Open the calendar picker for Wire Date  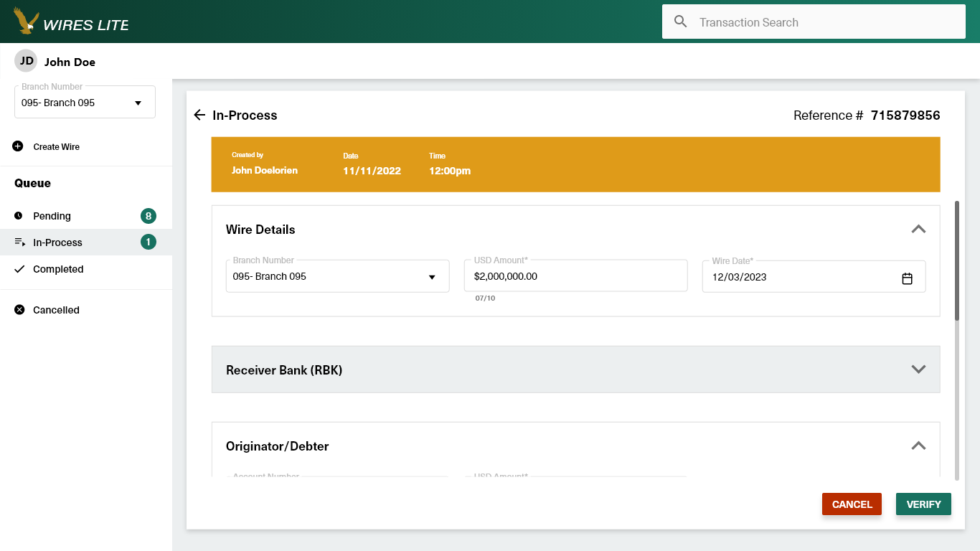[907, 278]
